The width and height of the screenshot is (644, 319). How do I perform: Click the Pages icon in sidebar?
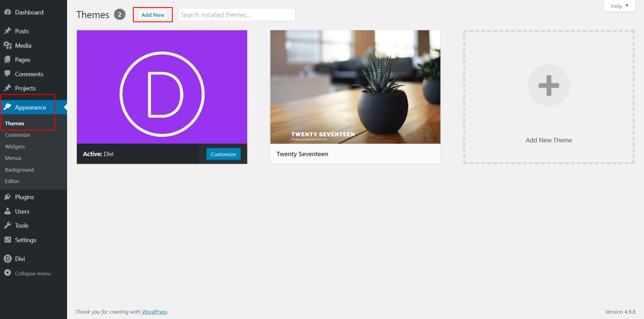coord(7,60)
